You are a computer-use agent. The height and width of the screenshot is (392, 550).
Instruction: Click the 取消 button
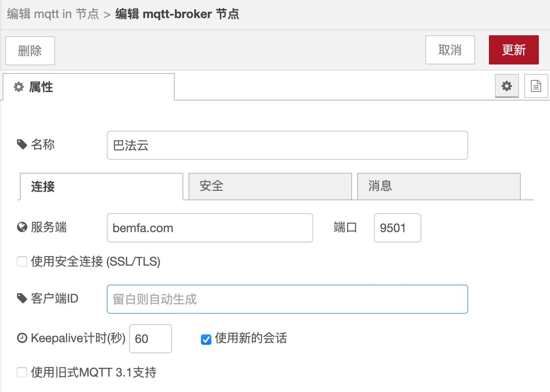tap(450, 50)
